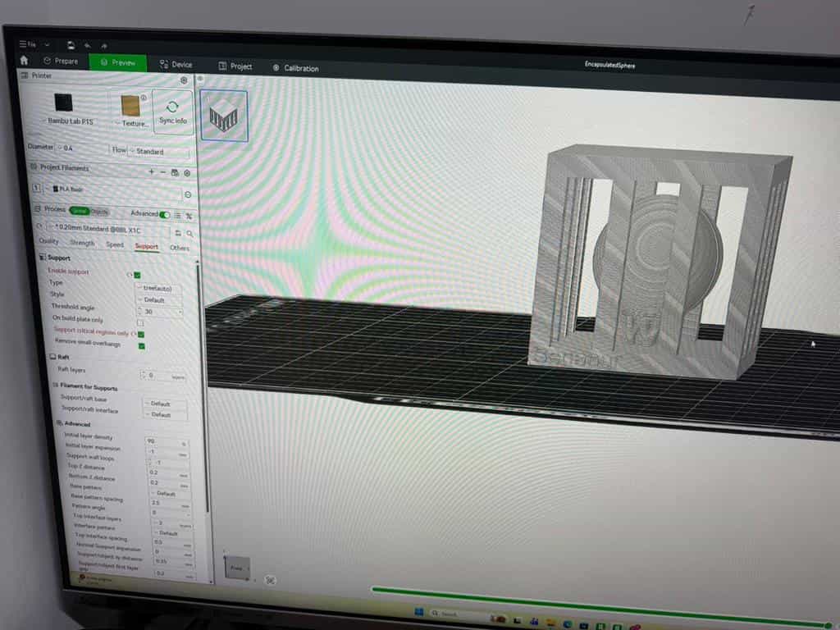The width and height of the screenshot is (840, 630).
Task: Open the Project tab
Action: click(235, 66)
